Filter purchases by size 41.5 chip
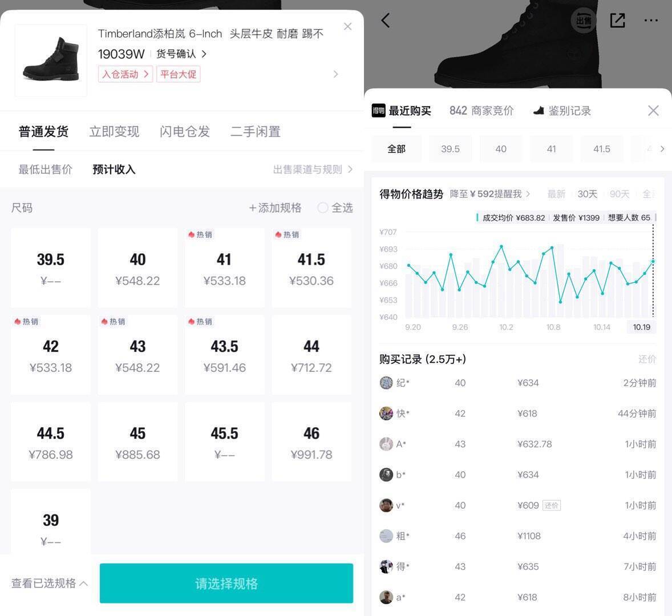This screenshot has height=616, width=672. [x=602, y=149]
